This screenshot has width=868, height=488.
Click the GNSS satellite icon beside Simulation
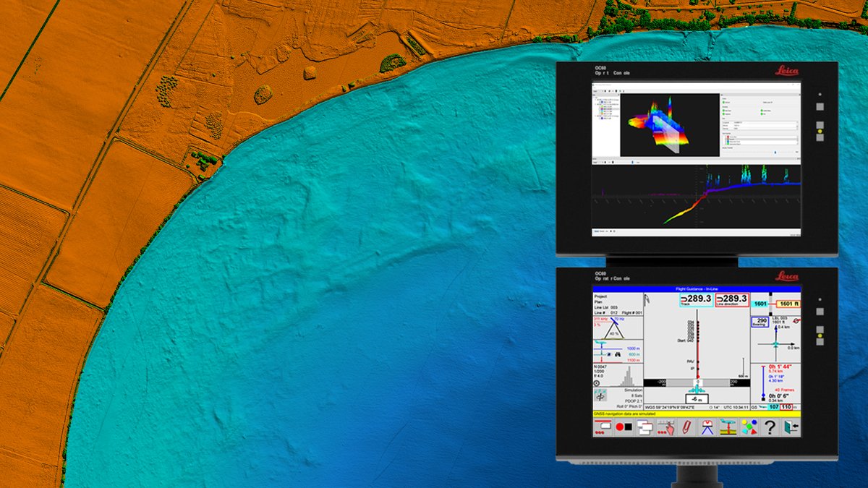click(x=600, y=395)
